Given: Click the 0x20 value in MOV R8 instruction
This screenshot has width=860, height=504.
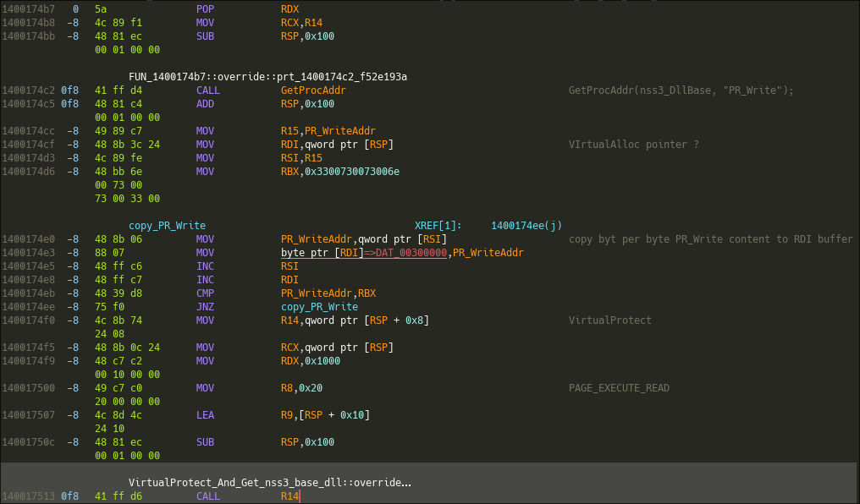Looking at the screenshot, I should point(311,388).
